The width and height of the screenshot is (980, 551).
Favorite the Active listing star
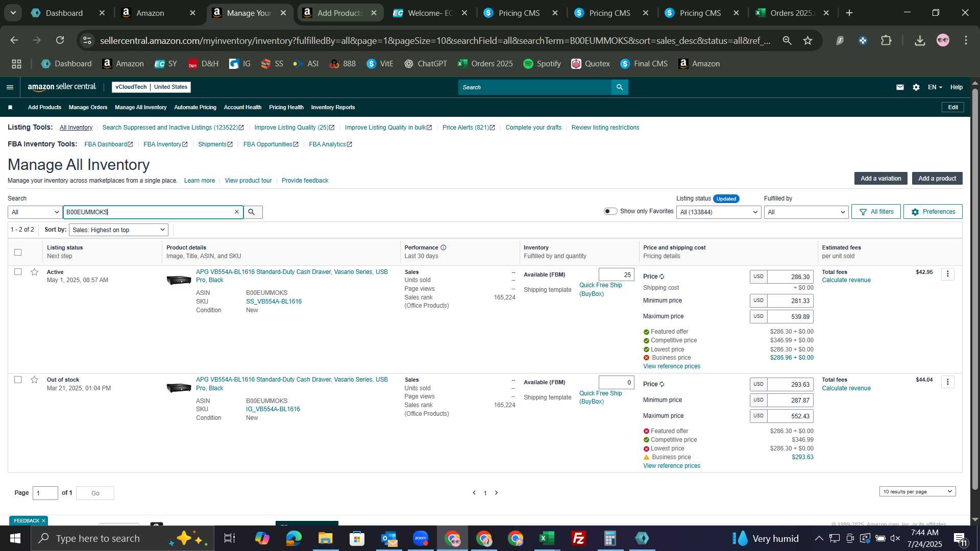(x=34, y=272)
